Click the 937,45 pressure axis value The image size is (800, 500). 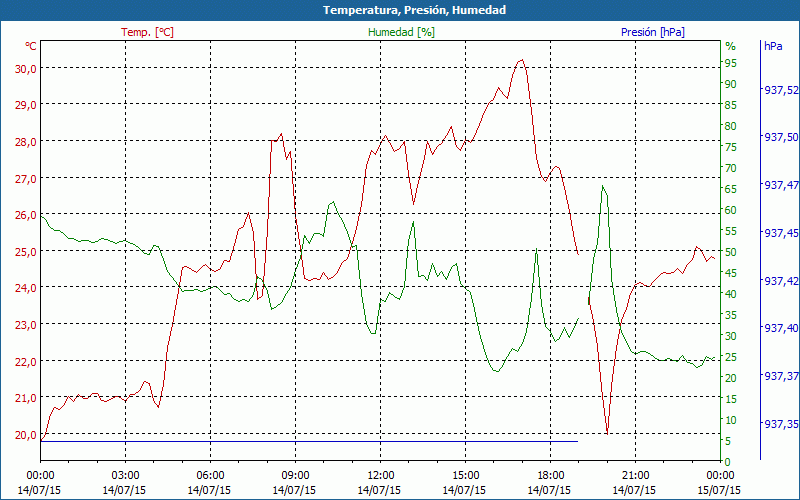[781, 233]
